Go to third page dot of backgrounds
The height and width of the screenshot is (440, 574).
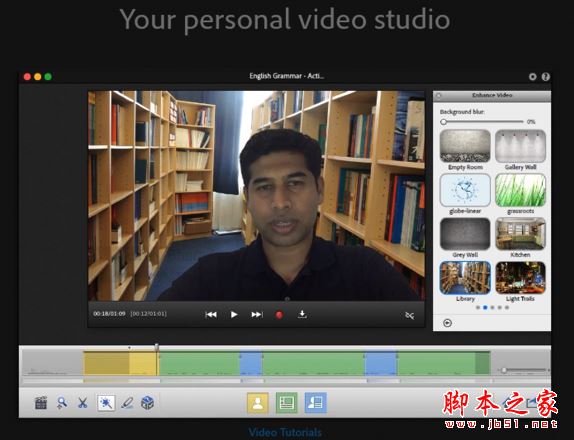point(492,307)
